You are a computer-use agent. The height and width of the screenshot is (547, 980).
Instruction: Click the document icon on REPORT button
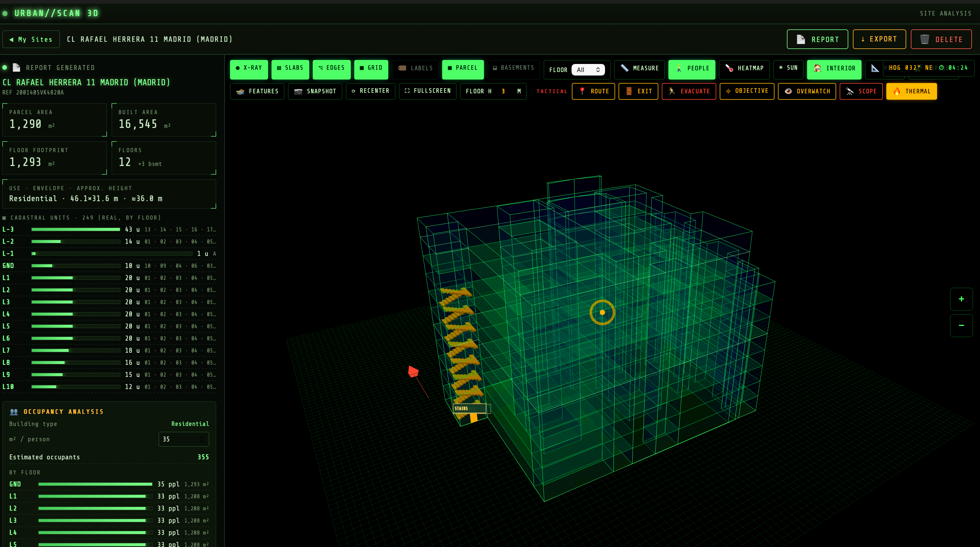point(801,39)
